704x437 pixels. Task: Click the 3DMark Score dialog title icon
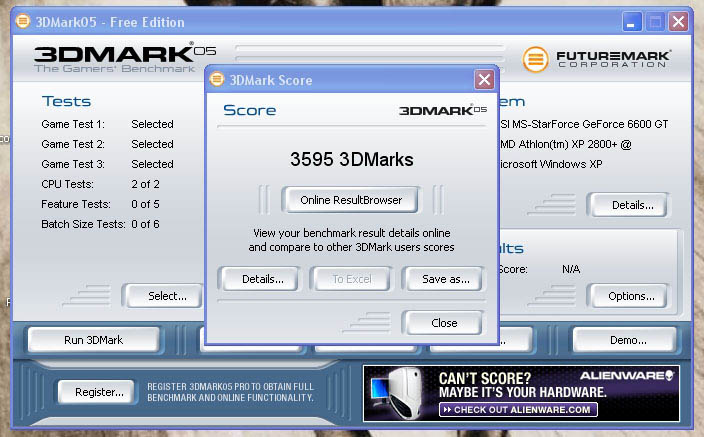(217, 79)
